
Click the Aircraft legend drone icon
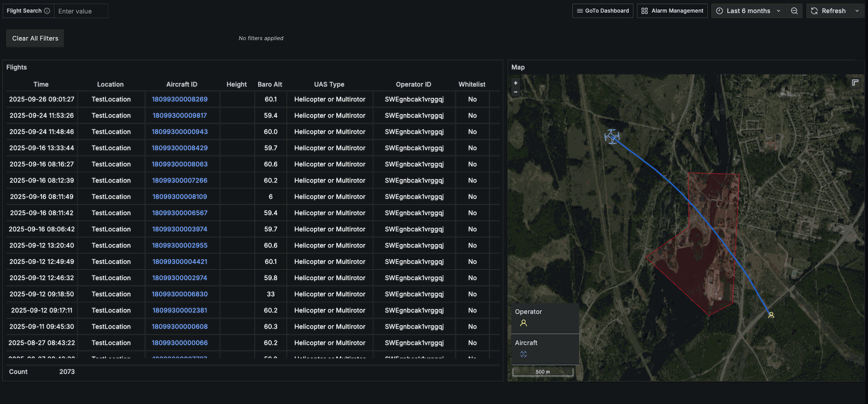click(x=524, y=354)
